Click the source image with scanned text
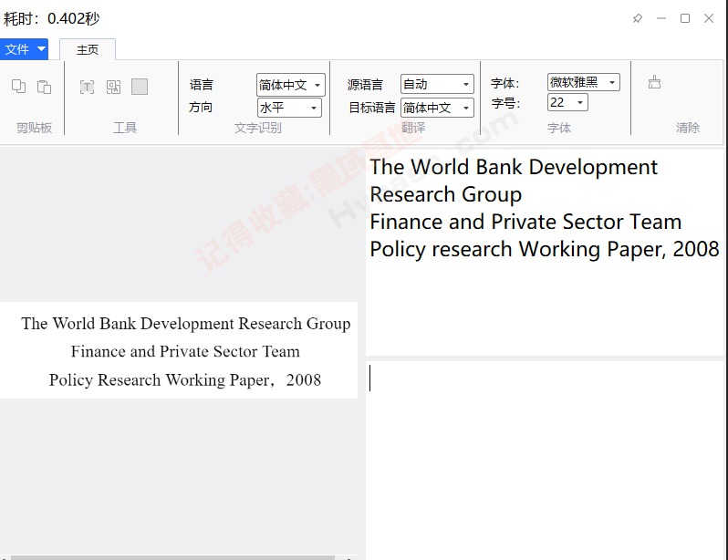Viewport: 728px width, 560px height. [x=179, y=350]
